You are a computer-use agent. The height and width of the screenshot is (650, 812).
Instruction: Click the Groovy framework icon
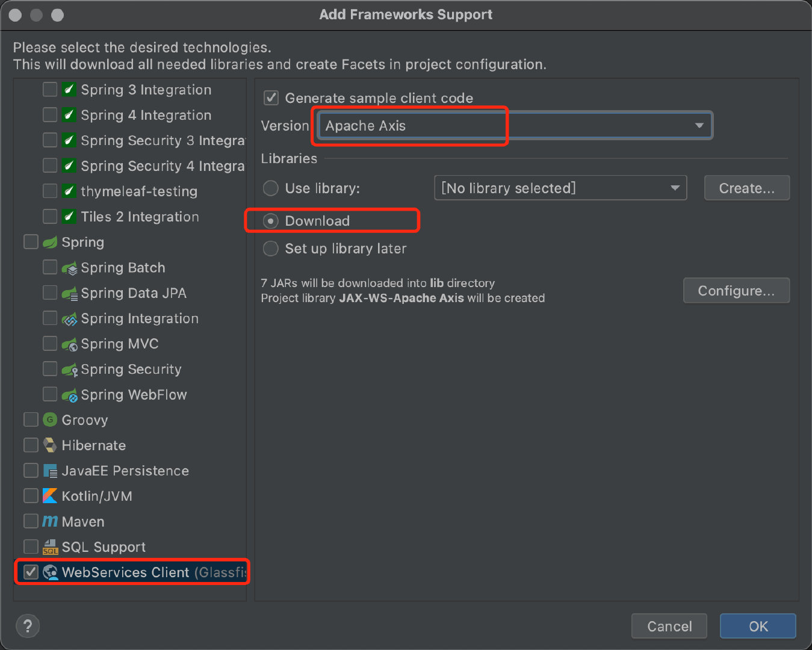pos(50,419)
